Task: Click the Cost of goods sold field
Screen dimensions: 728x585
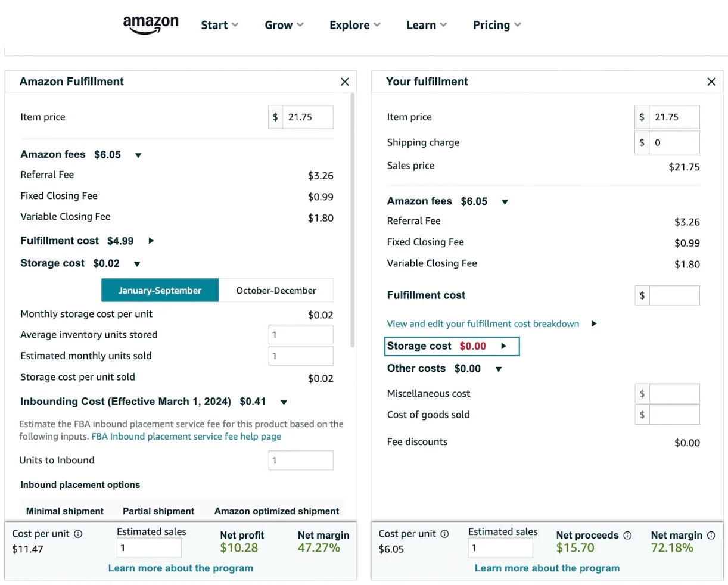Action: click(x=674, y=415)
